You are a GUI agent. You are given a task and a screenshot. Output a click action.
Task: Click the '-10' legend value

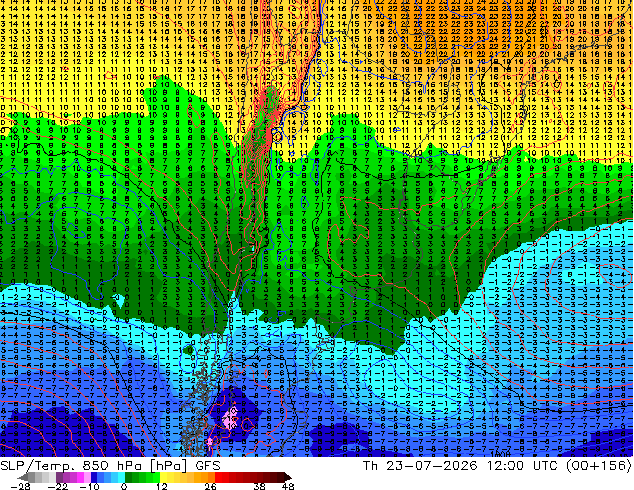89,486
